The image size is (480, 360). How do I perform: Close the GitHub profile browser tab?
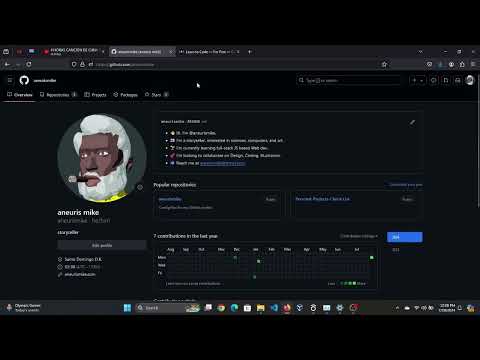(170, 52)
